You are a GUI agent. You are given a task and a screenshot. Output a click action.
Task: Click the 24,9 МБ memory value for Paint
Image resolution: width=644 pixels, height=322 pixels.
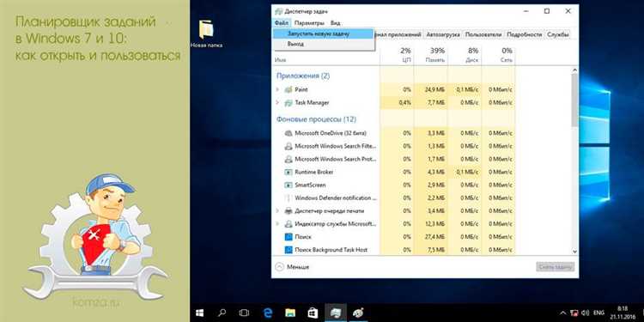click(434, 89)
